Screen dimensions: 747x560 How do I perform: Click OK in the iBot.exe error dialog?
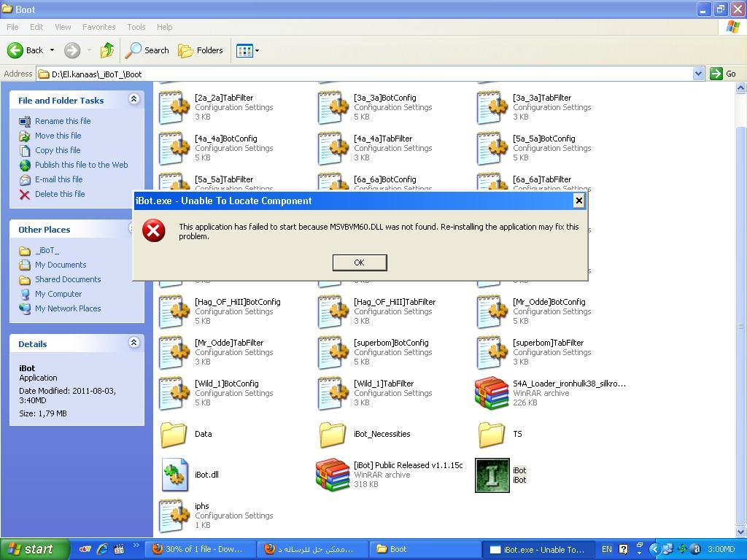[x=359, y=262]
